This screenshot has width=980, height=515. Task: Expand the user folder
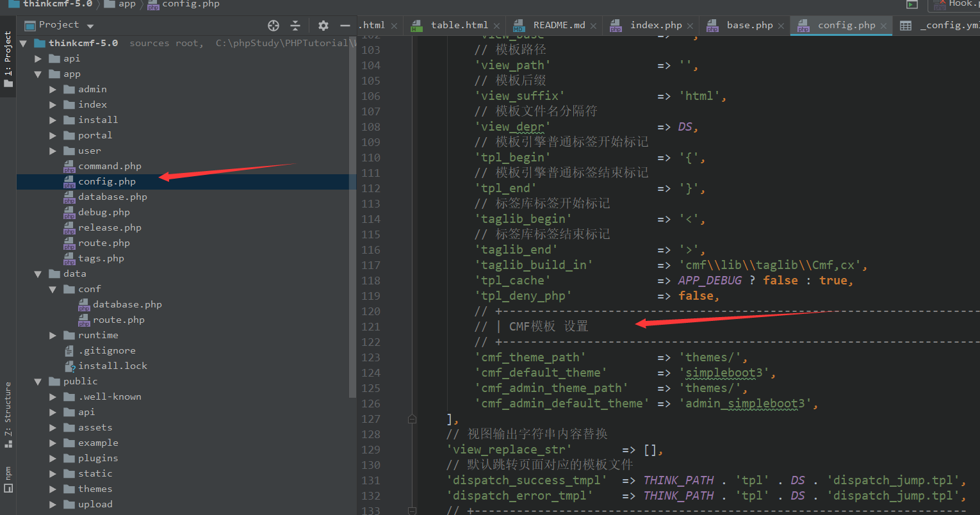tap(53, 151)
